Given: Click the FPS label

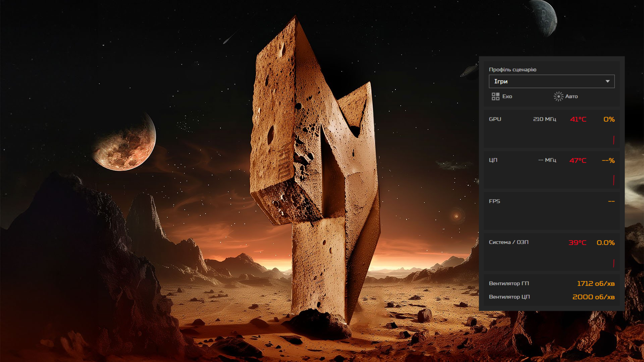Looking at the screenshot, I should tap(494, 201).
